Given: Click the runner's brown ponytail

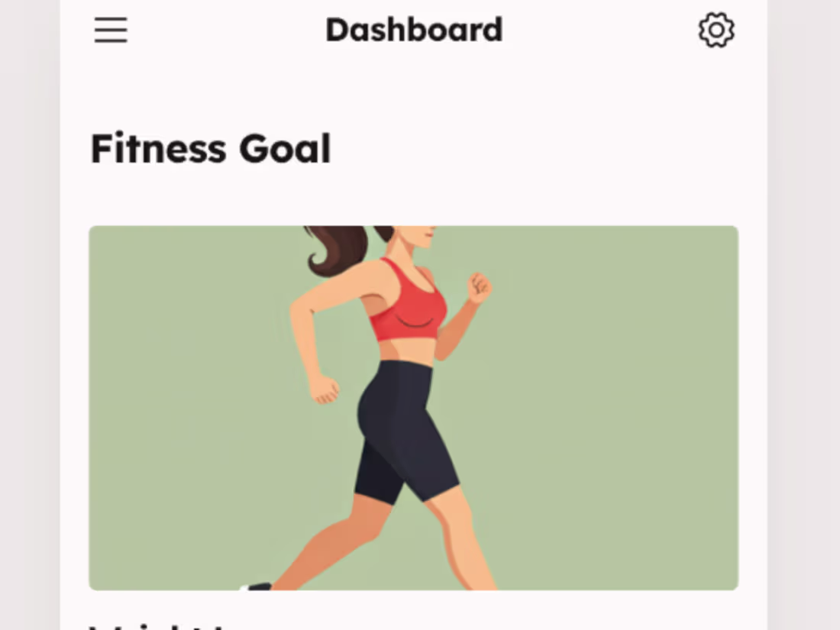Looking at the screenshot, I should (x=334, y=249).
